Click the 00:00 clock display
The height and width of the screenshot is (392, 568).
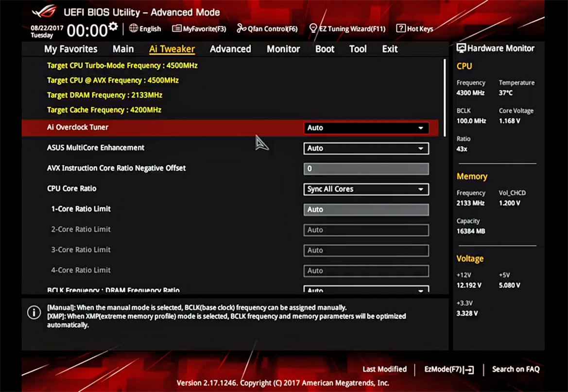tap(87, 31)
